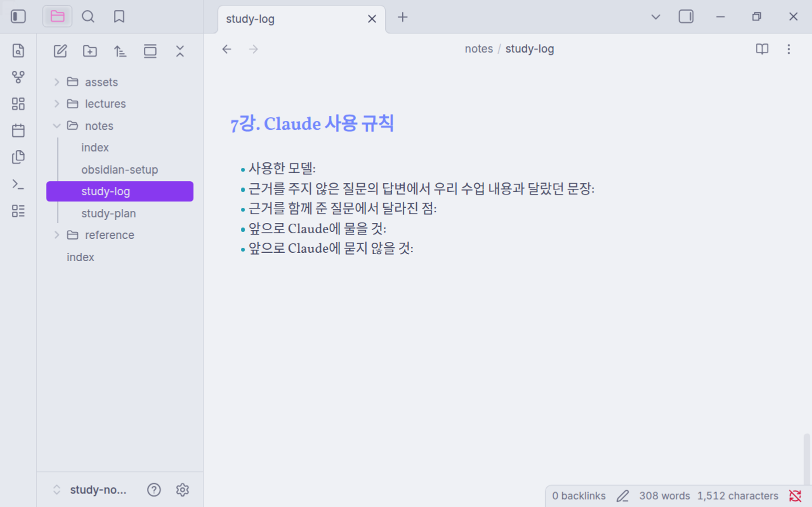Open the bookmarks panel icon

pos(119,16)
